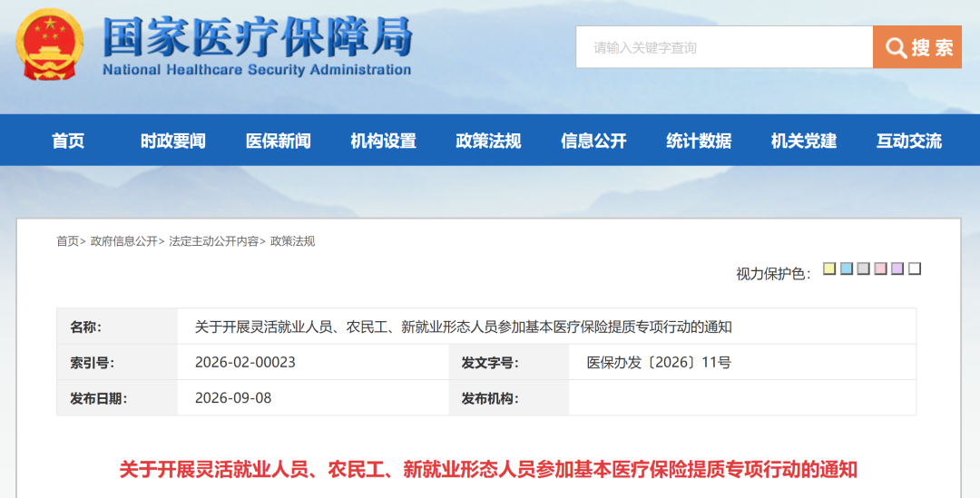Image resolution: width=980 pixels, height=498 pixels.
Task: Choose the gray eye-protection color swatch
Action: pyautogui.click(x=864, y=269)
